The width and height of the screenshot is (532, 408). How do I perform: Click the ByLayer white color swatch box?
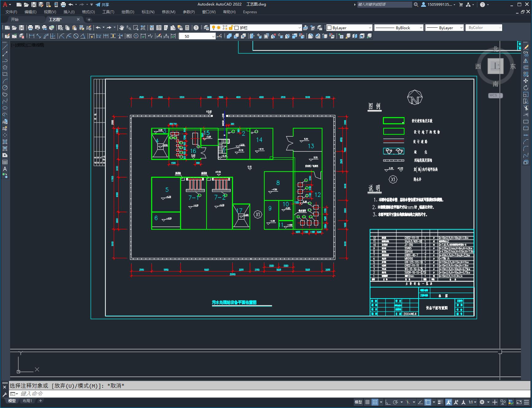pyautogui.click(x=329, y=28)
